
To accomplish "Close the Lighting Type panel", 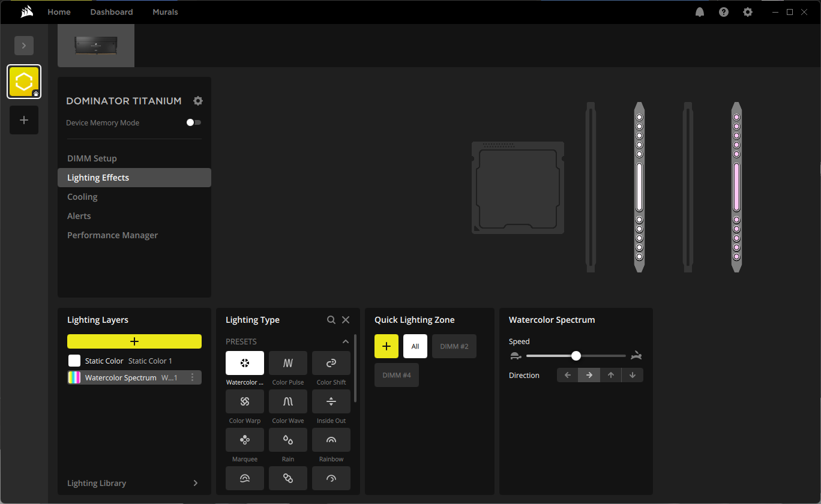I will tap(346, 320).
